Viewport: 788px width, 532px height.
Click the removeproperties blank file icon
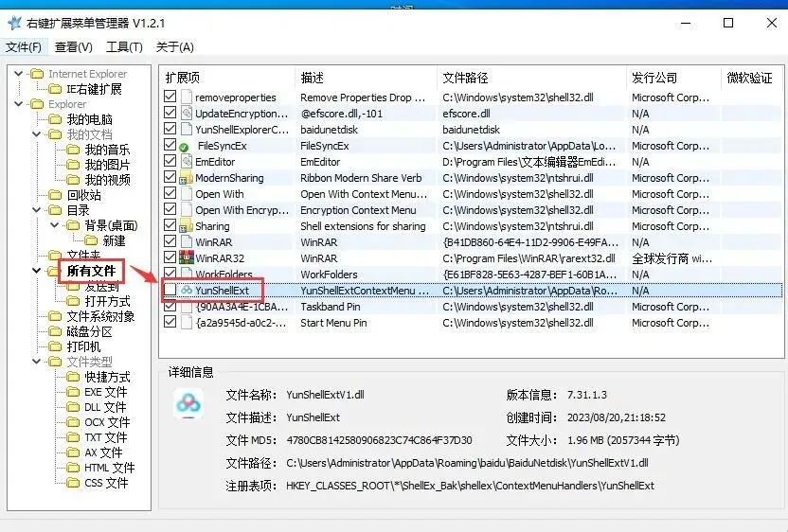[x=187, y=97]
